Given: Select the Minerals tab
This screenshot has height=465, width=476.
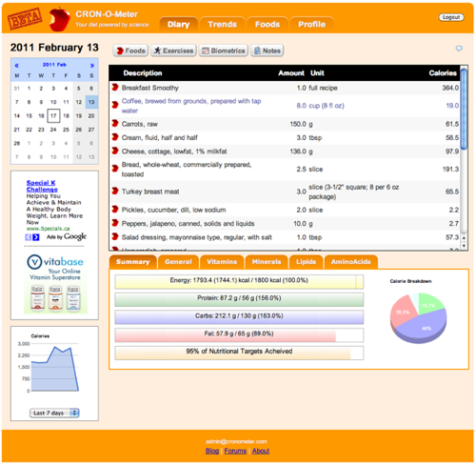Looking at the screenshot, I should pyautogui.click(x=267, y=262).
